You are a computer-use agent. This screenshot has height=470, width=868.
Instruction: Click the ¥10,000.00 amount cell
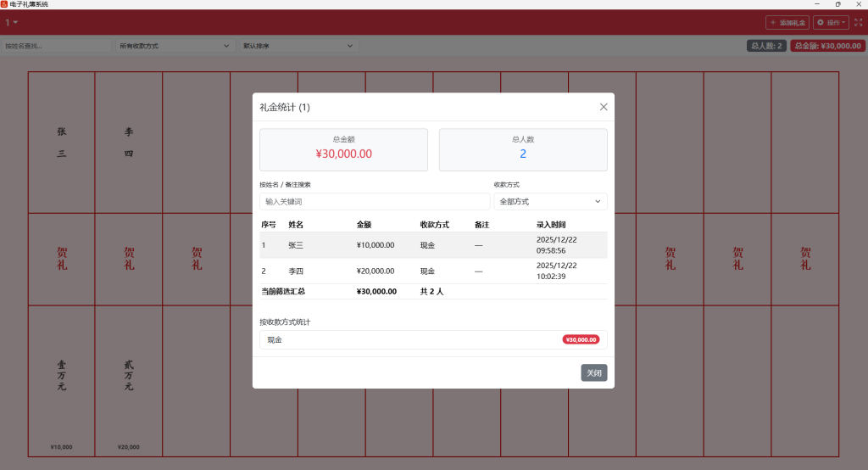click(x=376, y=245)
